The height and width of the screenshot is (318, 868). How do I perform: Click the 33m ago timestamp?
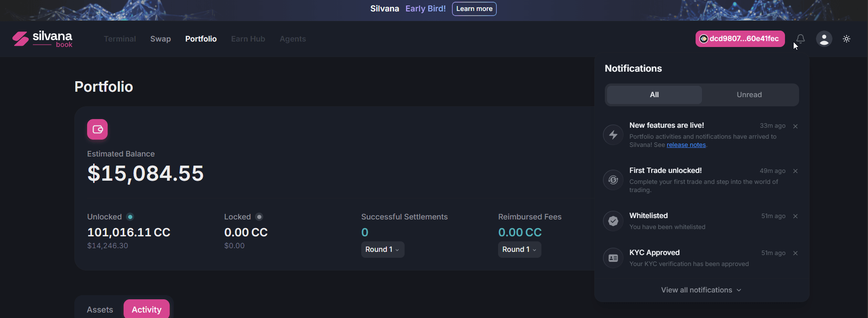[772, 126]
